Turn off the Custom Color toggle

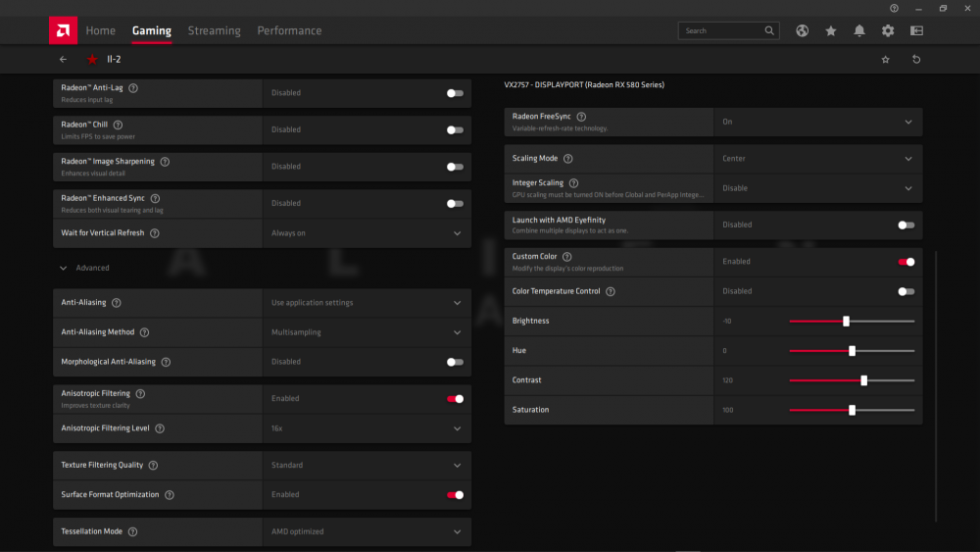click(x=906, y=262)
